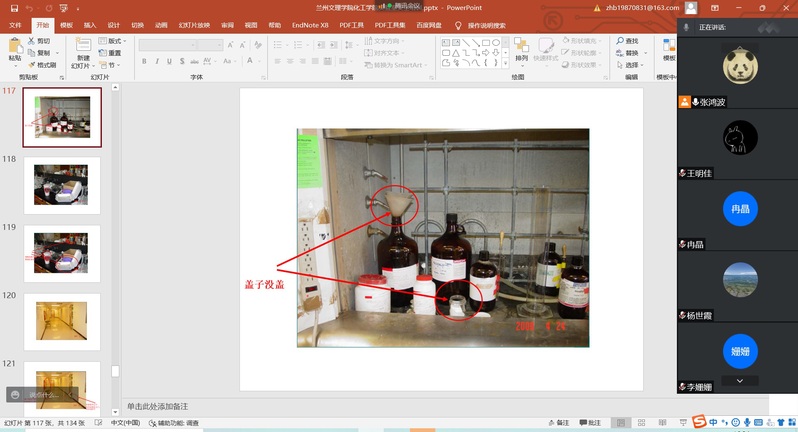The image size is (798, 432).
Task: Open the 设计 ribbon tab
Action: 113,25
